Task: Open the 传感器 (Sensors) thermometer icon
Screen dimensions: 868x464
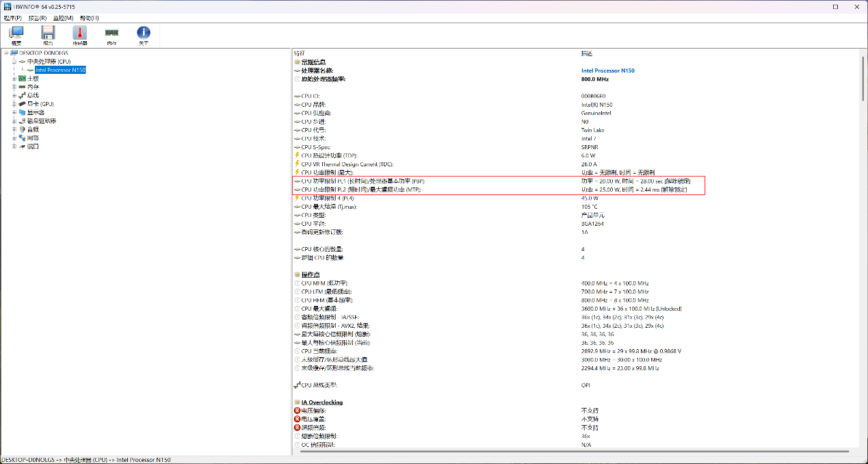Action: click(x=80, y=34)
